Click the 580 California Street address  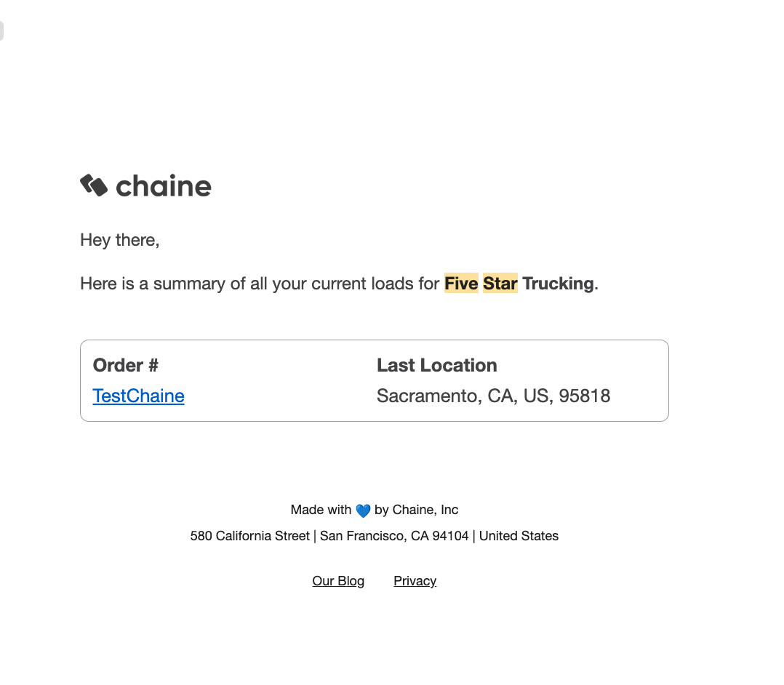tap(250, 536)
